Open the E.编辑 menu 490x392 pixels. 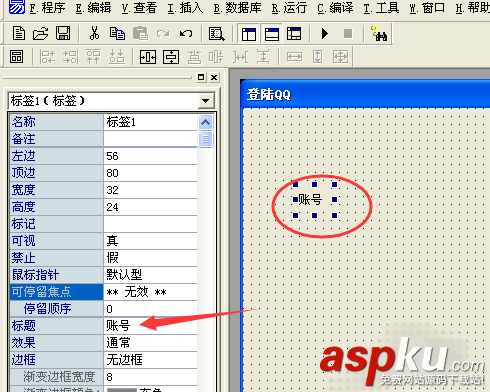coord(93,8)
